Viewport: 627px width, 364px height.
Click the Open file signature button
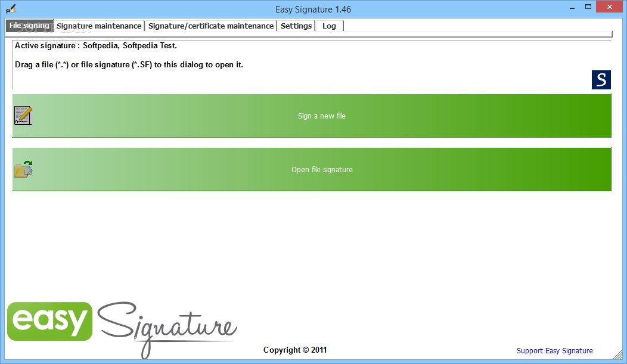[312, 169]
